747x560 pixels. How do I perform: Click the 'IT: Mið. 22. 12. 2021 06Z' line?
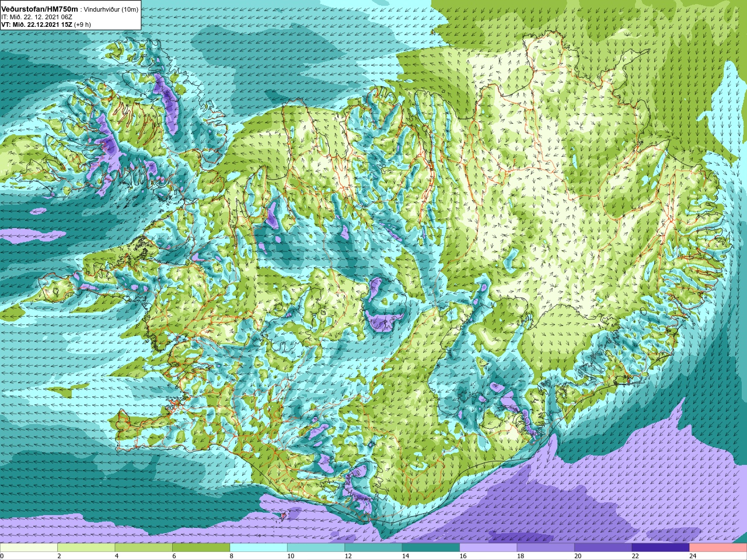36,17
